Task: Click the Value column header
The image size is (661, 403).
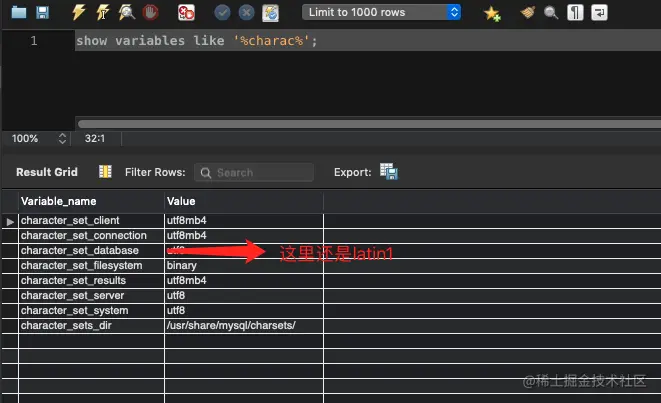Action: [x=244, y=201]
